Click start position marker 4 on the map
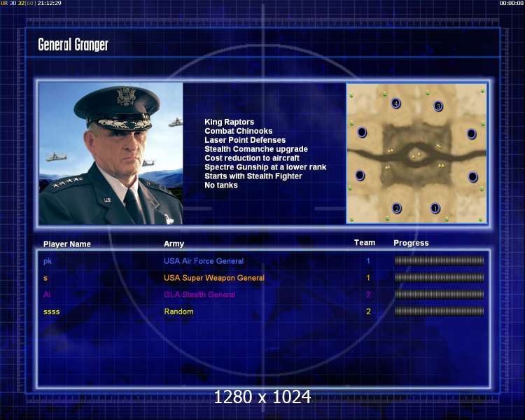 [x=396, y=103]
